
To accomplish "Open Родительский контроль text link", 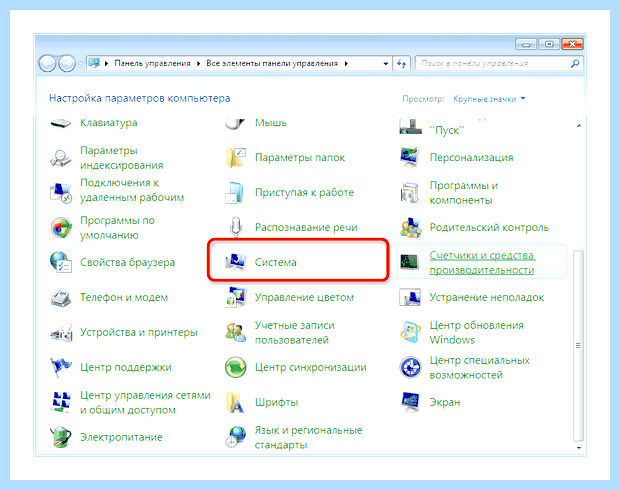I will tap(489, 227).
